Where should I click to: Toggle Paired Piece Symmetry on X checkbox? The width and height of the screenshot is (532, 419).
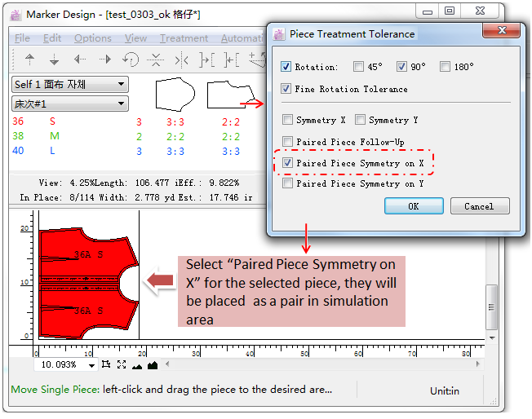click(x=286, y=163)
